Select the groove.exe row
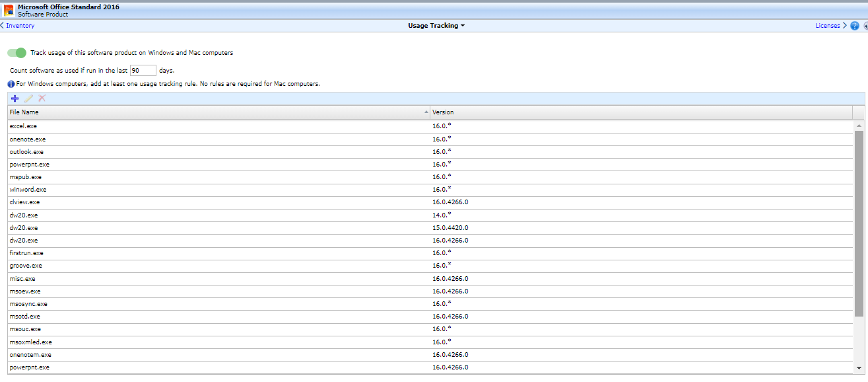Viewport: 868px width, 382px height. tap(430, 266)
